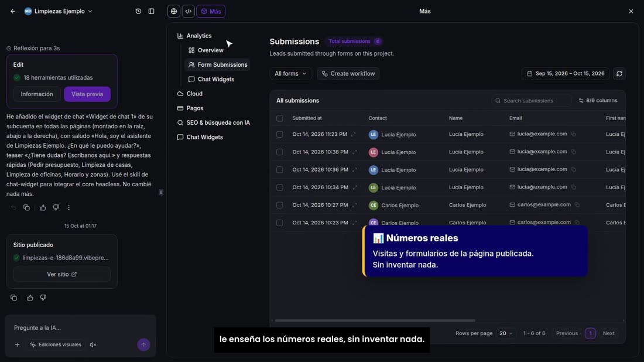Check the Oct 14 11:23 PM row
The height and width of the screenshot is (362, 644).
pyautogui.click(x=280, y=134)
